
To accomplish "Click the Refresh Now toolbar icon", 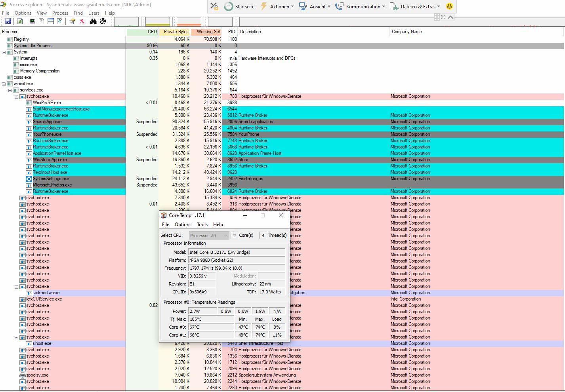I will (20, 21).
